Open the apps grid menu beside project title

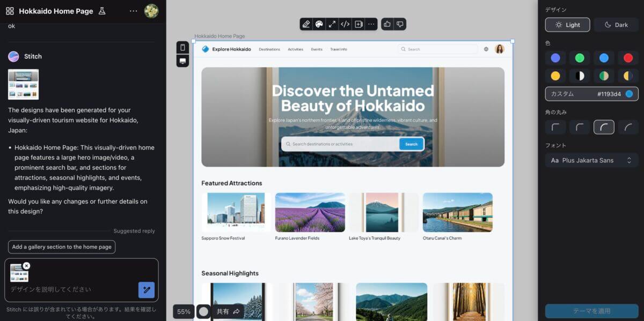[x=10, y=11]
